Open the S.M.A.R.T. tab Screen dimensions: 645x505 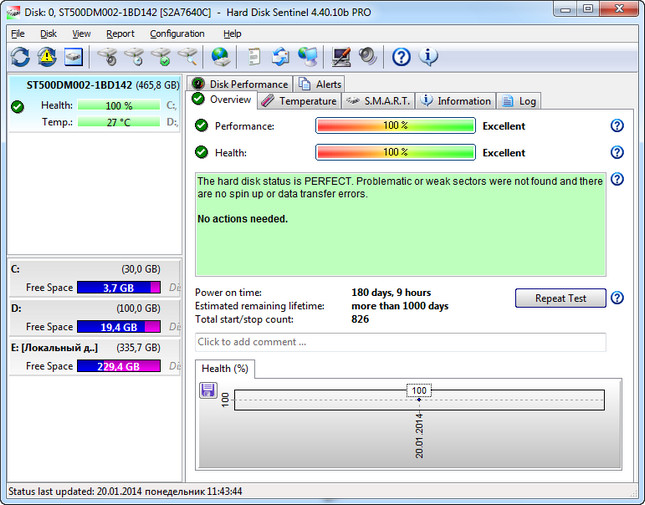tap(378, 101)
